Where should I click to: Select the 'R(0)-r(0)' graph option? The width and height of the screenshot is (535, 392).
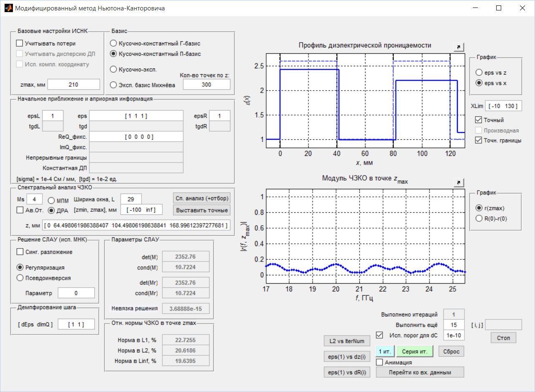tap(479, 218)
